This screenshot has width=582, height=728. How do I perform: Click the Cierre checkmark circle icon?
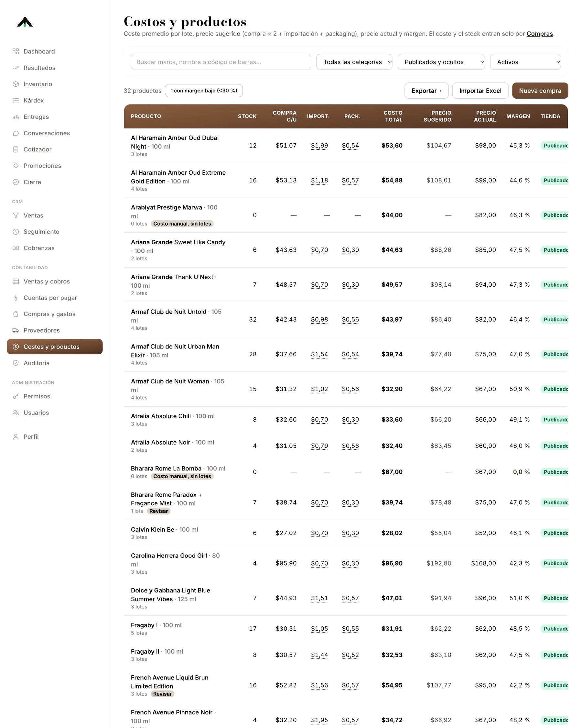[16, 182]
